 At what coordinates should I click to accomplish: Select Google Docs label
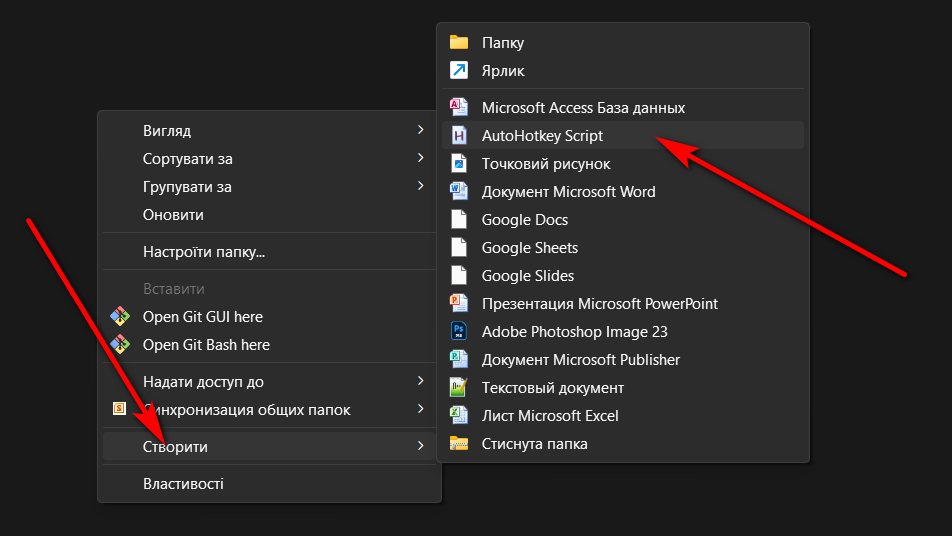point(525,220)
